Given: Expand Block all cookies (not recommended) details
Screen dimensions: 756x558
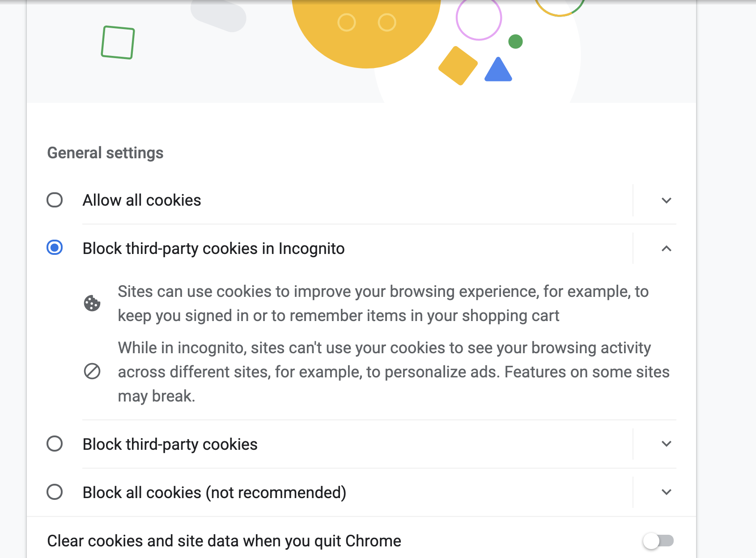Looking at the screenshot, I should 666,492.
